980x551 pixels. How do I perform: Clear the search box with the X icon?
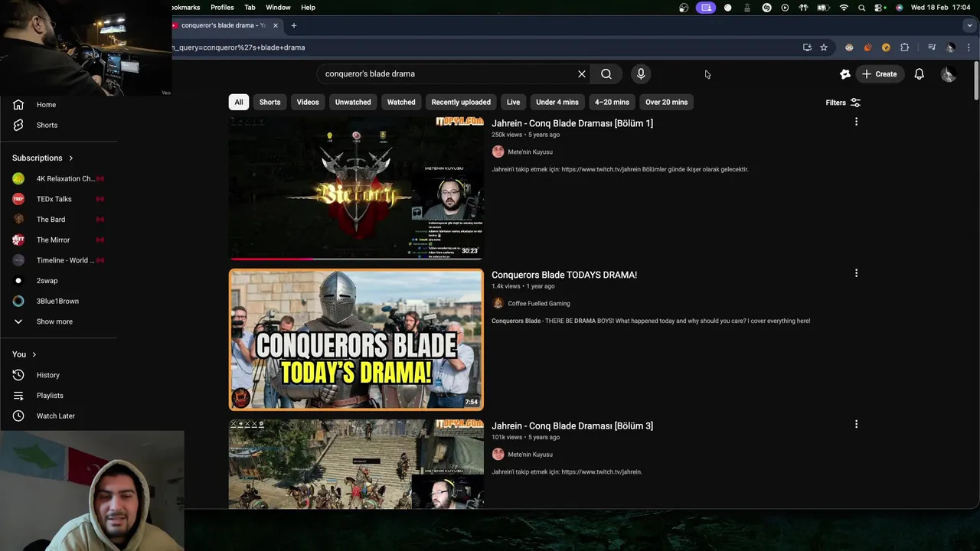click(x=582, y=74)
